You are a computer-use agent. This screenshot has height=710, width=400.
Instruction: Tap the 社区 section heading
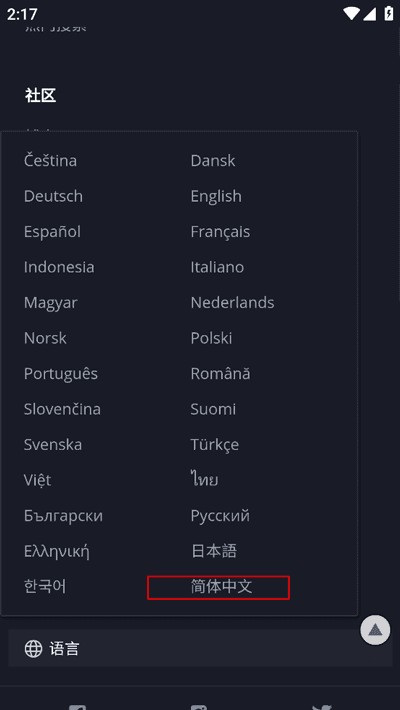click(x=40, y=96)
